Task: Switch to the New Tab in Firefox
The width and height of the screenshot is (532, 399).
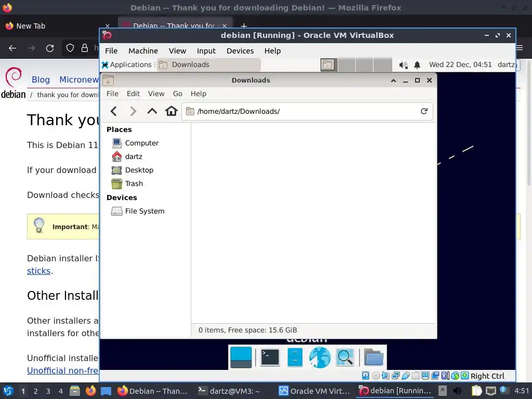Action: point(58,26)
